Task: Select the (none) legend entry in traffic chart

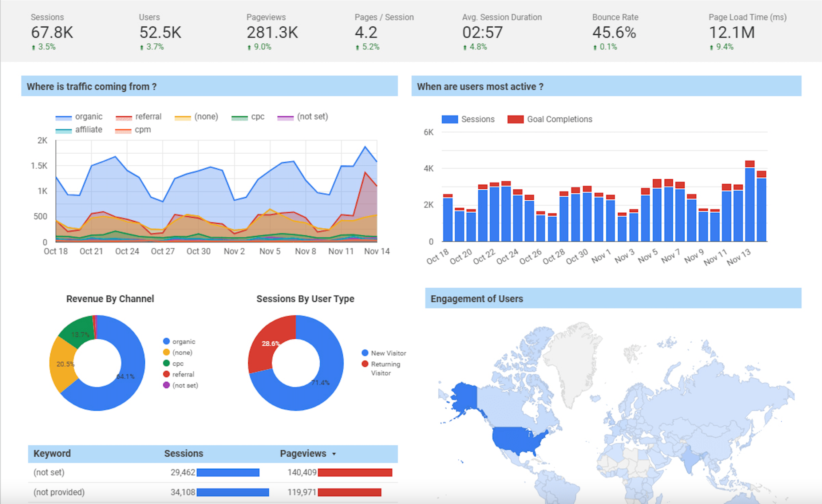Action: [x=197, y=117]
